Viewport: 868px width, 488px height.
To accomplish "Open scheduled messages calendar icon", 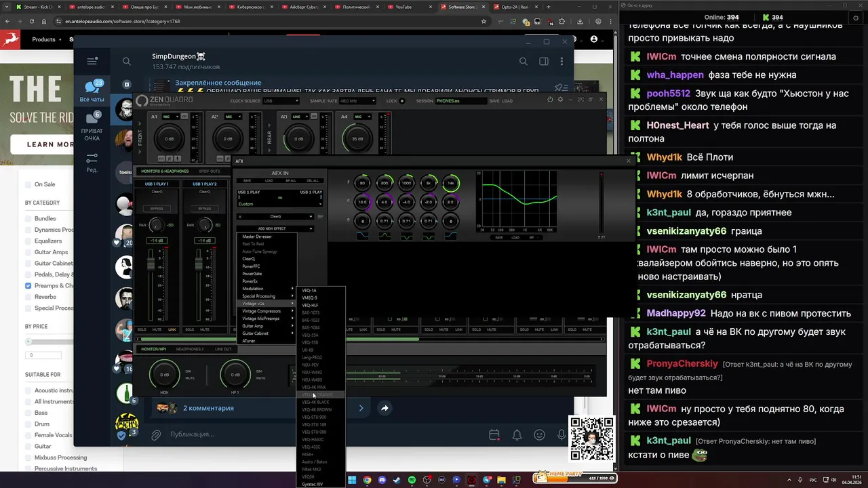I will pyautogui.click(x=494, y=434).
